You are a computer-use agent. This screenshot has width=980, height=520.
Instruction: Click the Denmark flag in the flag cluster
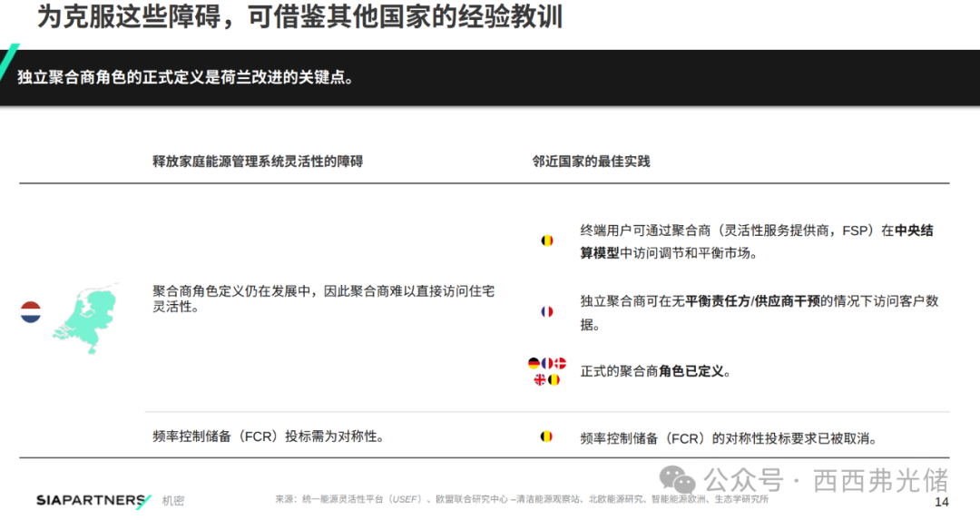pyautogui.click(x=560, y=363)
